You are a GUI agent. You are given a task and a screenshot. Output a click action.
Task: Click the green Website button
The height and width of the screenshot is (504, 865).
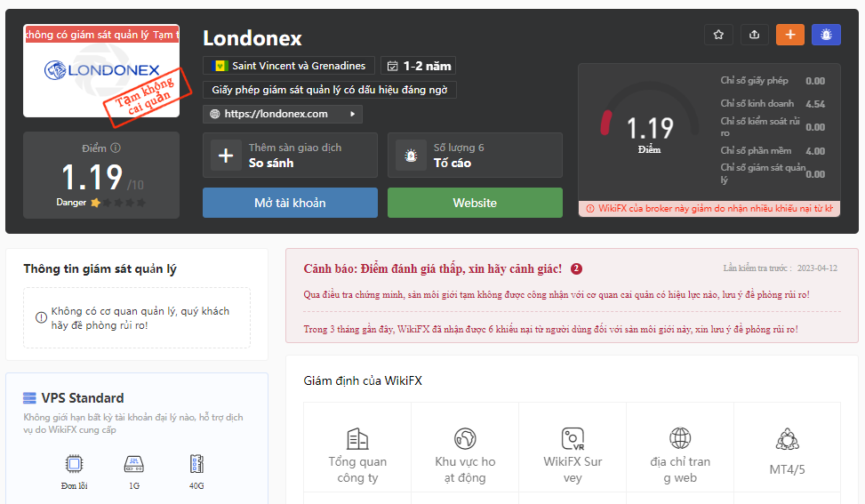coord(475,203)
